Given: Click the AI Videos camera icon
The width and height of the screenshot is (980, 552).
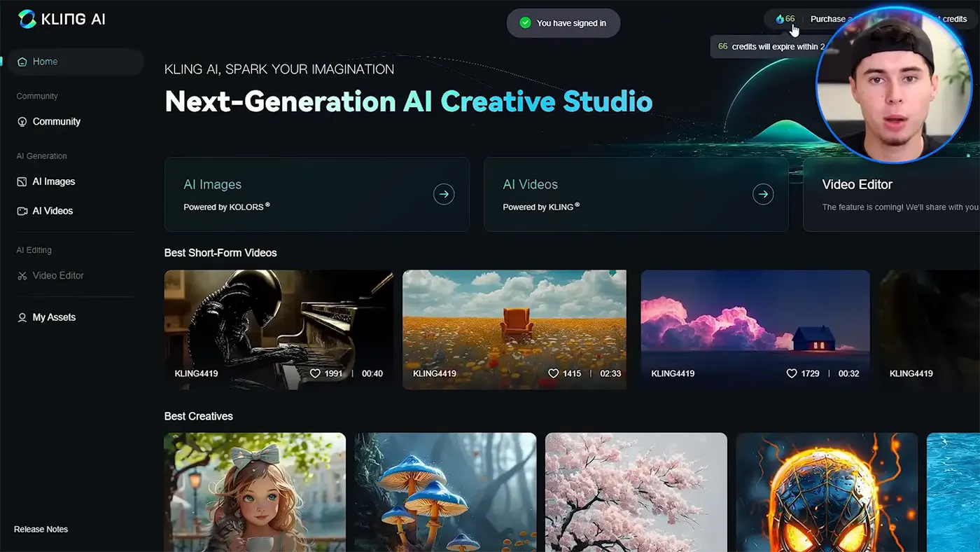Looking at the screenshot, I should 22,211.
